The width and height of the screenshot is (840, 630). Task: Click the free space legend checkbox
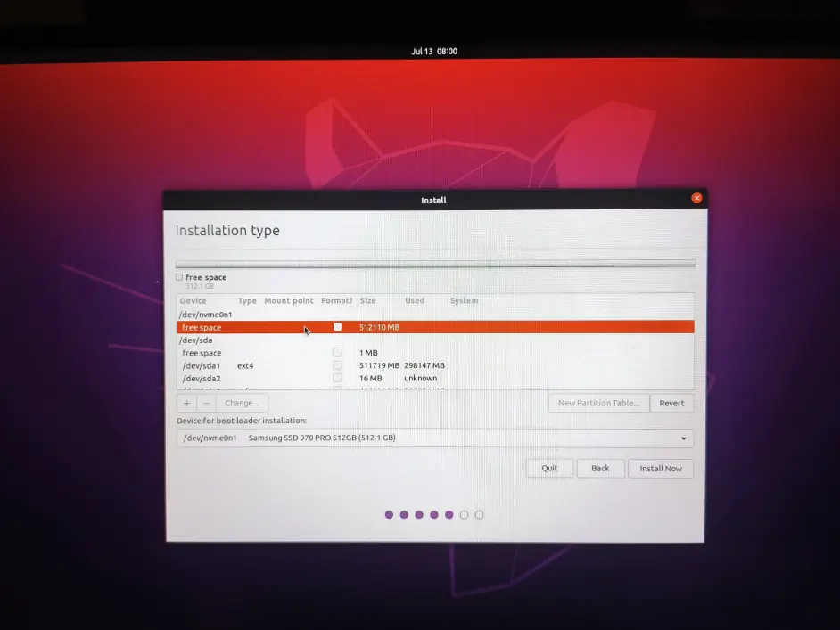click(179, 277)
